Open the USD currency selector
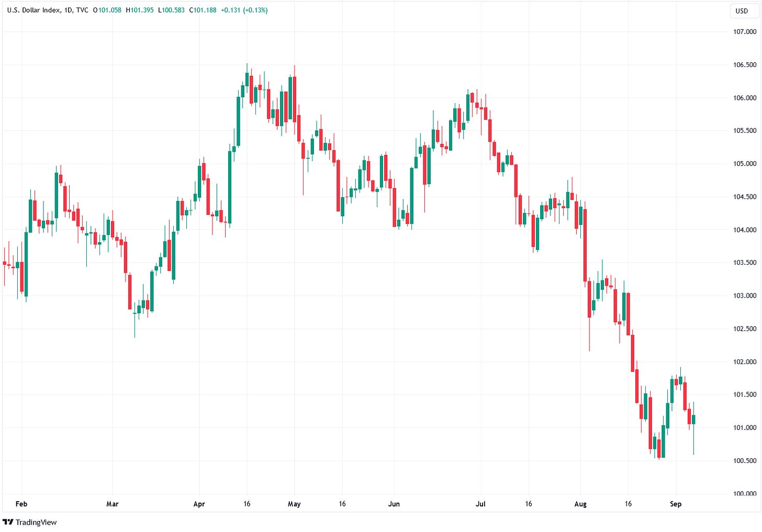Image resolution: width=762 pixels, height=532 pixels. (742, 11)
